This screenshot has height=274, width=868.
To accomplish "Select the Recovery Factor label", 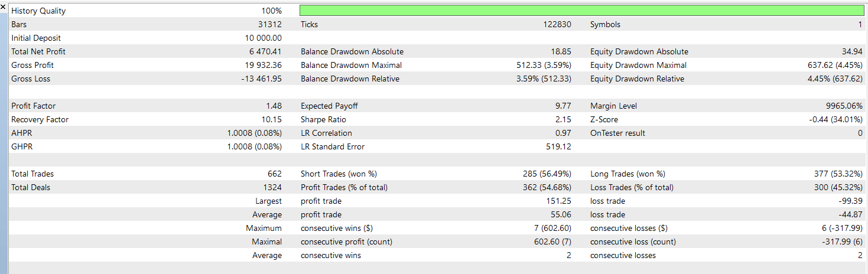I will (x=40, y=119).
